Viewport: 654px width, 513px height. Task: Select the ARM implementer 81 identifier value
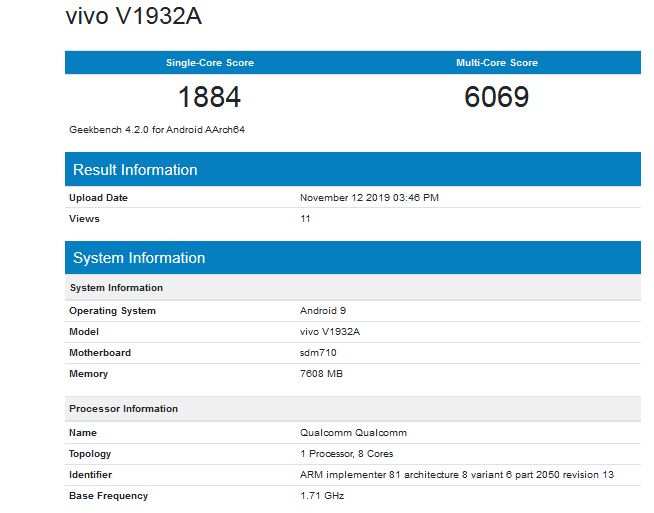tap(457, 475)
